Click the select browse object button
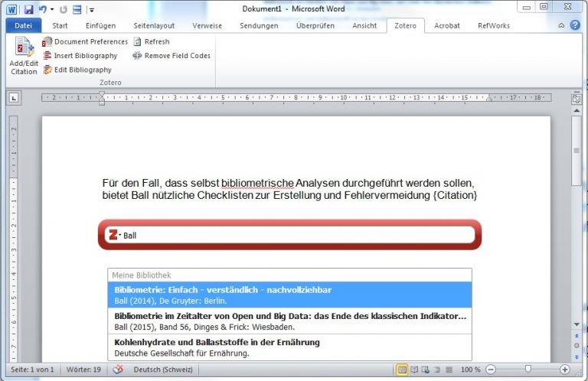588x381 pixels. [x=577, y=346]
